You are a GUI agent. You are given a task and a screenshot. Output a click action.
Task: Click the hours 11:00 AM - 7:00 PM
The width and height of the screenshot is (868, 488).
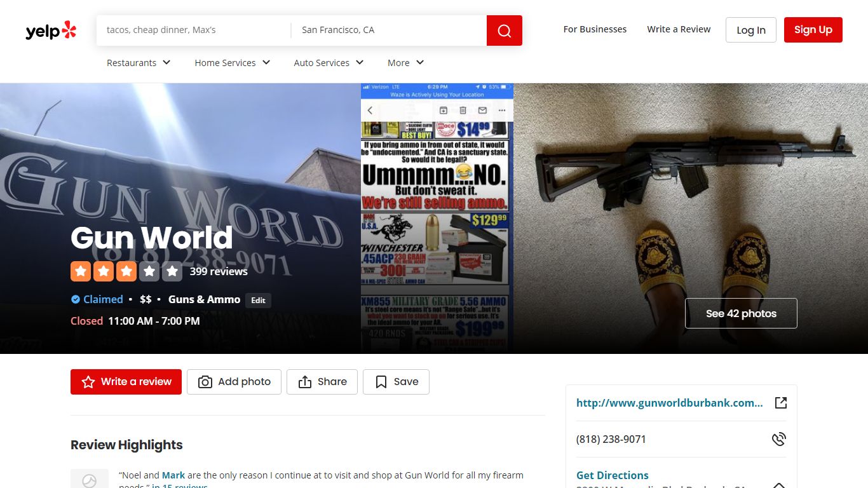pyautogui.click(x=154, y=321)
